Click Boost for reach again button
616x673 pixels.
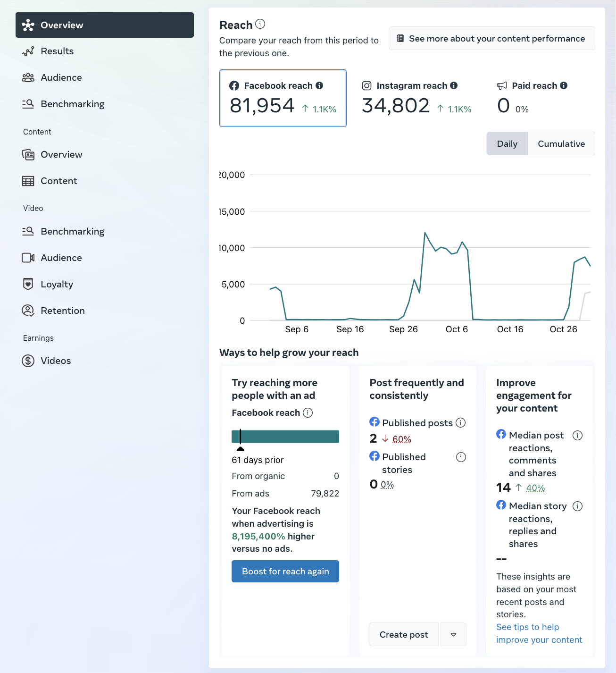pyautogui.click(x=285, y=571)
